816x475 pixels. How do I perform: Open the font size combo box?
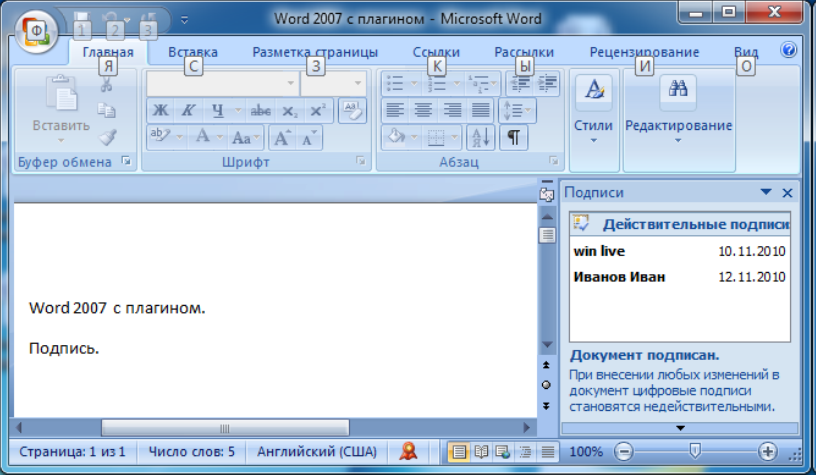tap(333, 83)
